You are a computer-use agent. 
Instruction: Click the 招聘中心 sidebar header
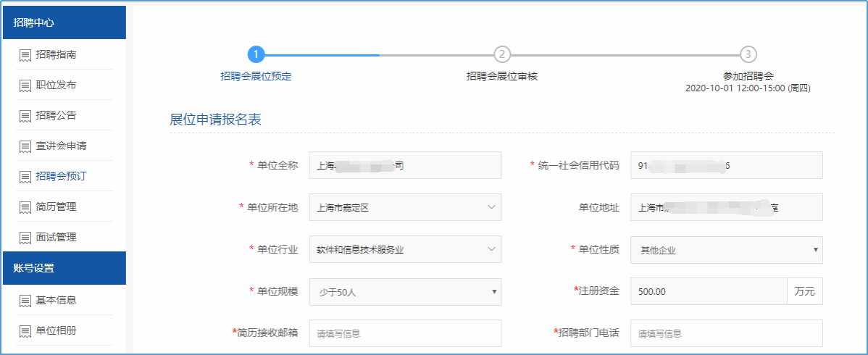[x=64, y=22]
